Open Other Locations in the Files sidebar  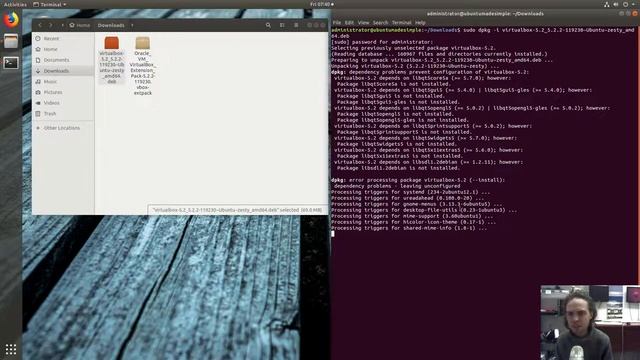click(x=63, y=128)
